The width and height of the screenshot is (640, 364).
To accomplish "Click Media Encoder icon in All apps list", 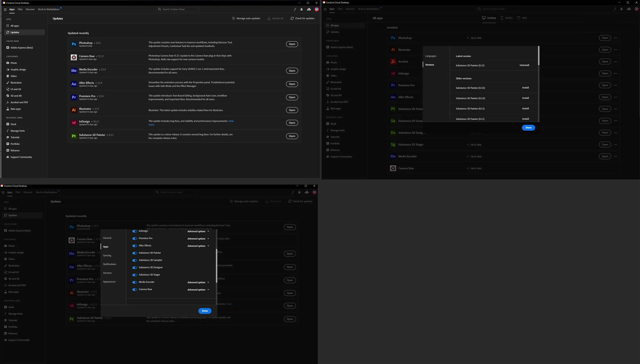I will pyautogui.click(x=393, y=156).
